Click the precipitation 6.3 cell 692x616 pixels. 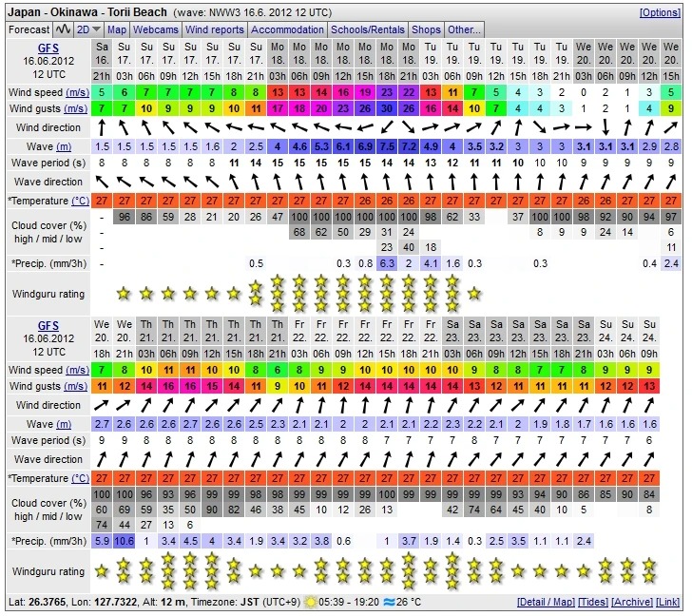click(387, 264)
